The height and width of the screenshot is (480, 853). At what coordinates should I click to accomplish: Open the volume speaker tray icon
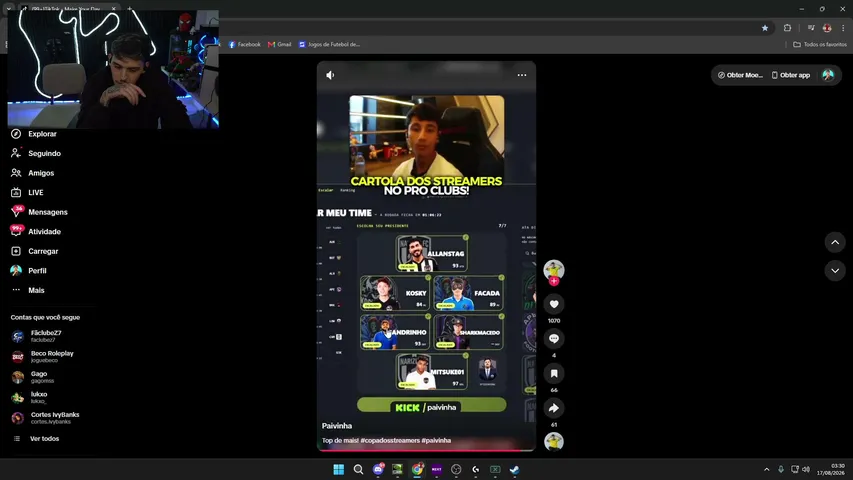pos(806,469)
